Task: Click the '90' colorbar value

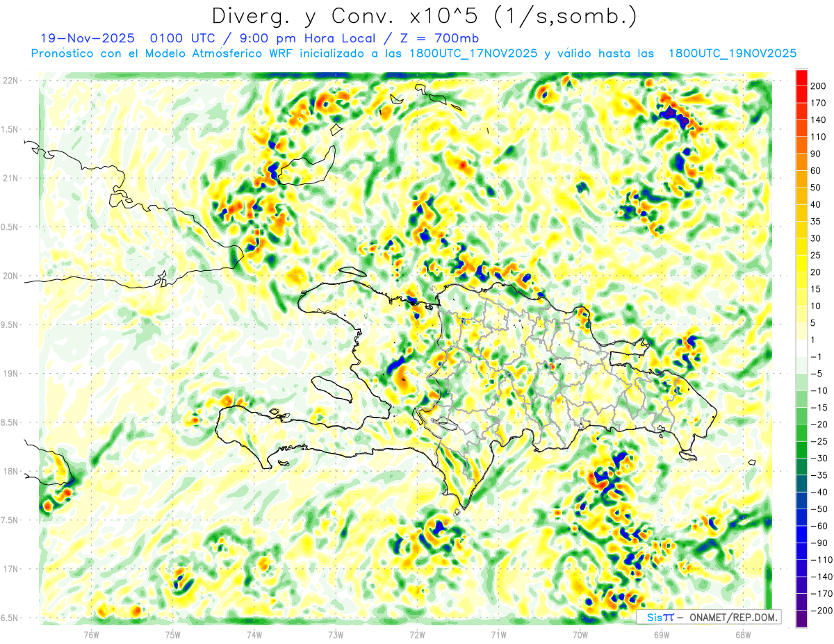Action: 817,154
